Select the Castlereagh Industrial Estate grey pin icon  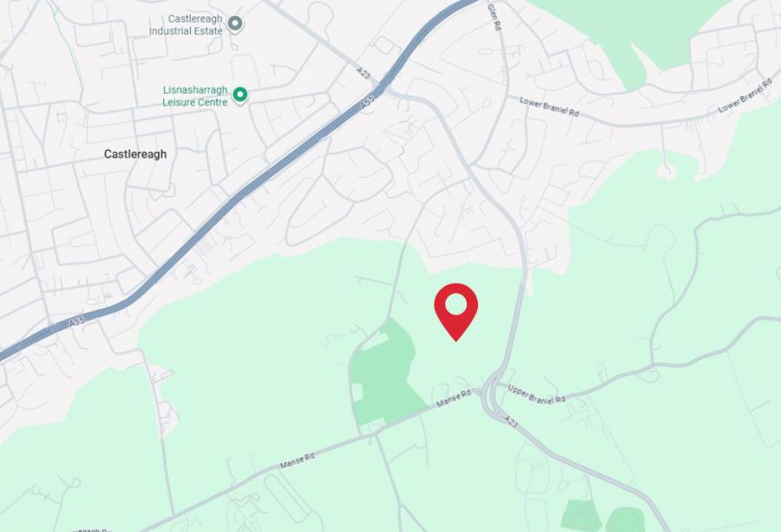235,23
